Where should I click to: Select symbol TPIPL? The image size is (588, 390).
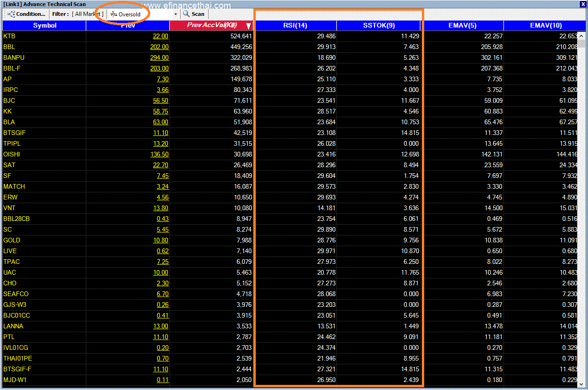[x=12, y=143]
